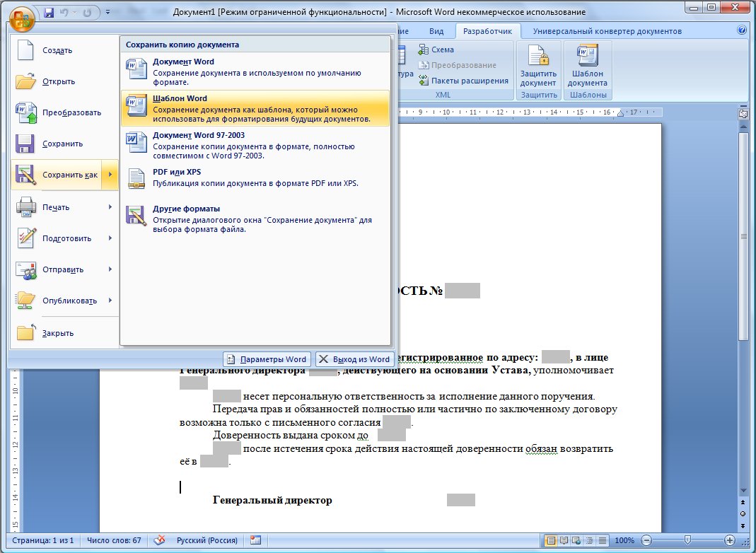Click the Шаблон документа ribbon button
Image resolution: width=756 pixels, height=553 pixels.
[x=587, y=66]
